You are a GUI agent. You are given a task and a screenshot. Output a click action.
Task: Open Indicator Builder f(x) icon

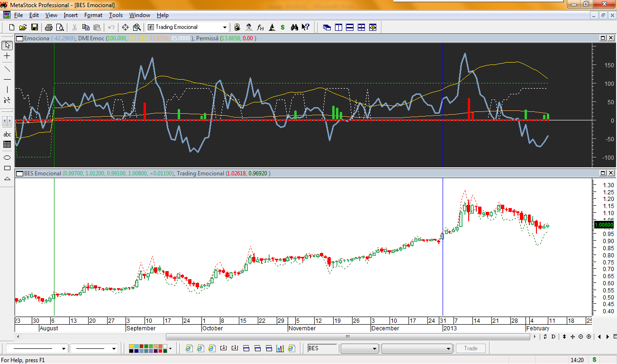[260, 27]
